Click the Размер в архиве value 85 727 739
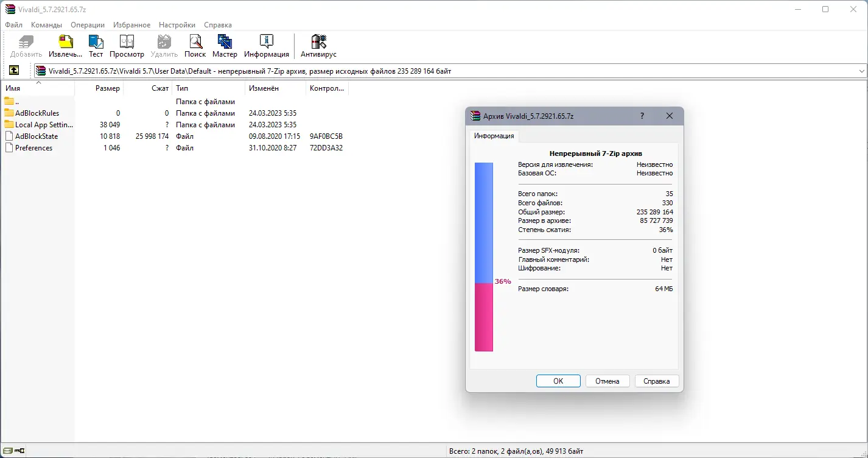Screen dimensions: 868x458 [x=656, y=220]
